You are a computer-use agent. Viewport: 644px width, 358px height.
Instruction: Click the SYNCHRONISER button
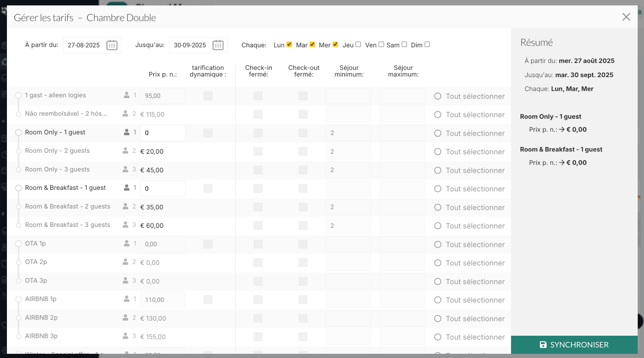coord(574,345)
